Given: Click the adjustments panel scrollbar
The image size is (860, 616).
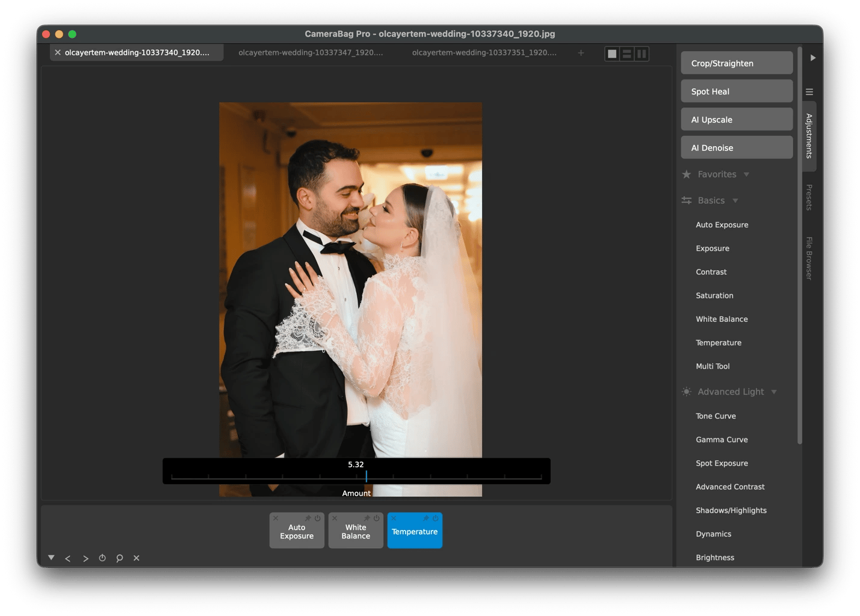Looking at the screenshot, I should tap(800, 245).
